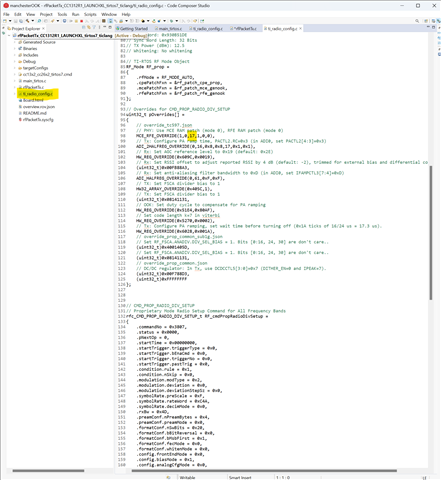Open the File menu
This screenshot has height=480, width=441.
point(6,14)
